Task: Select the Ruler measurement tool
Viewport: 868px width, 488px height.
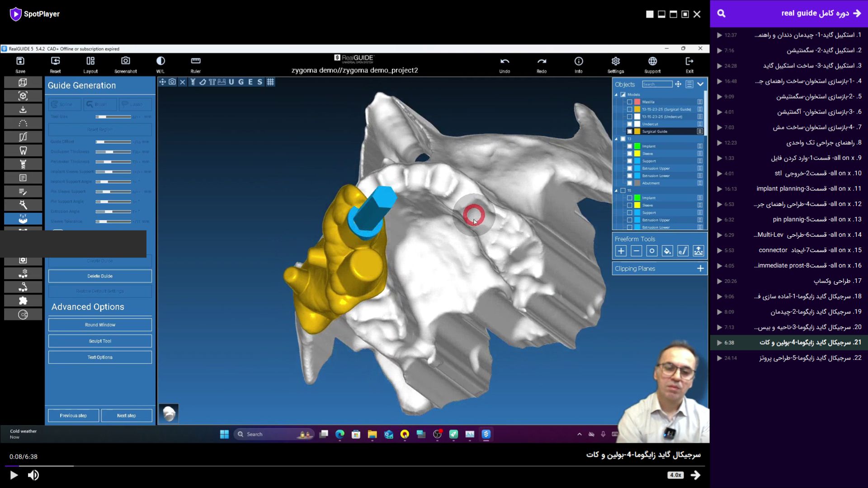Action: tap(196, 61)
